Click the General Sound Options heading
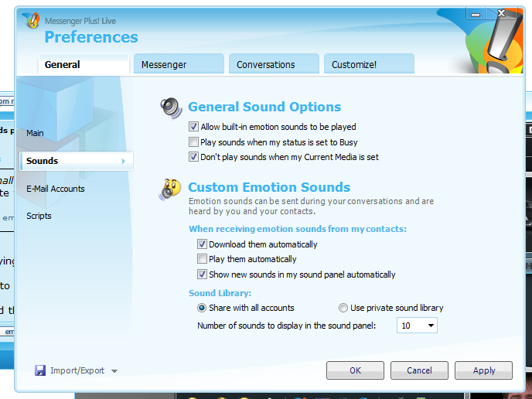 [264, 107]
